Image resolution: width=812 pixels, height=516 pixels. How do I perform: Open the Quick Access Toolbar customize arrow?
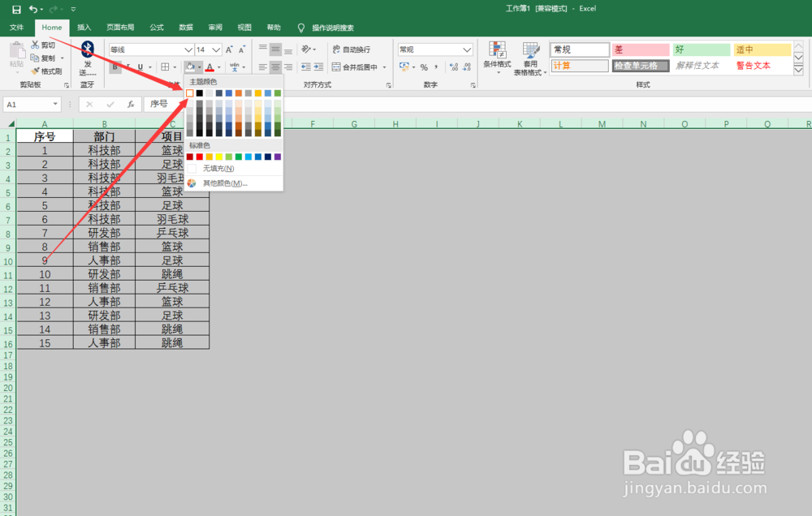click(x=73, y=9)
